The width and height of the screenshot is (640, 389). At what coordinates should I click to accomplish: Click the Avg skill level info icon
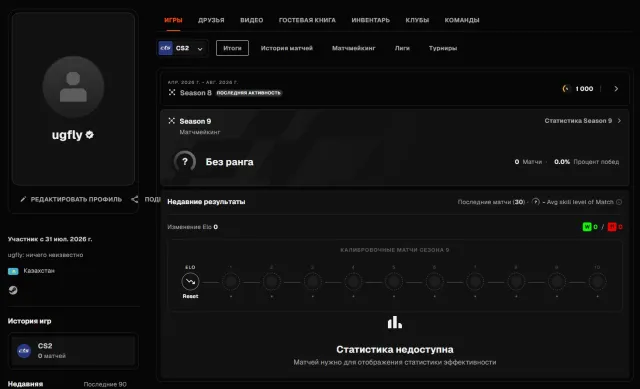point(619,202)
